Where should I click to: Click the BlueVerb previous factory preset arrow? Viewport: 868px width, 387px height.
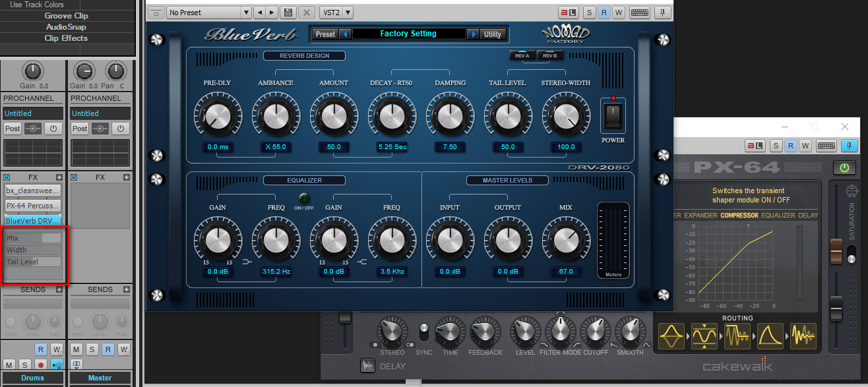(346, 34)
